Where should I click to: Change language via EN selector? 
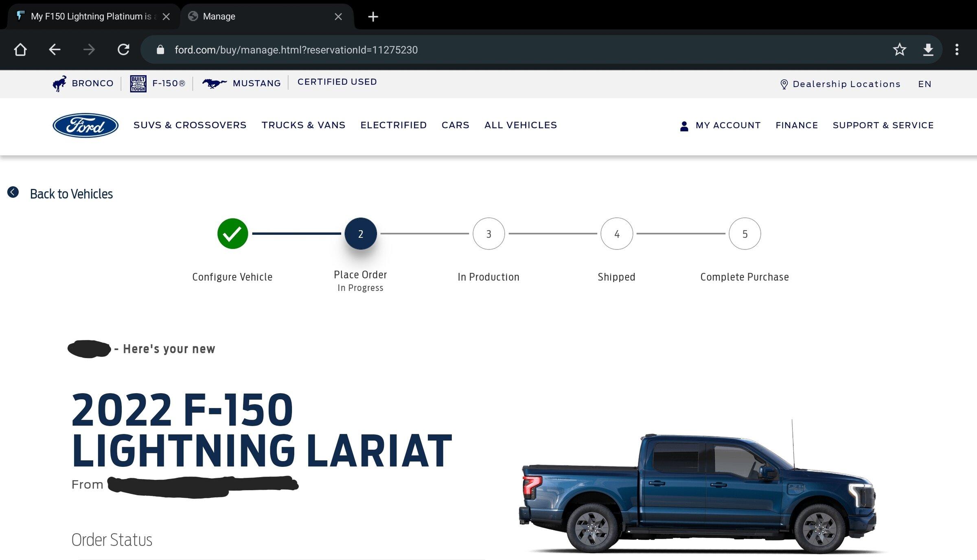tap(924, 84)
